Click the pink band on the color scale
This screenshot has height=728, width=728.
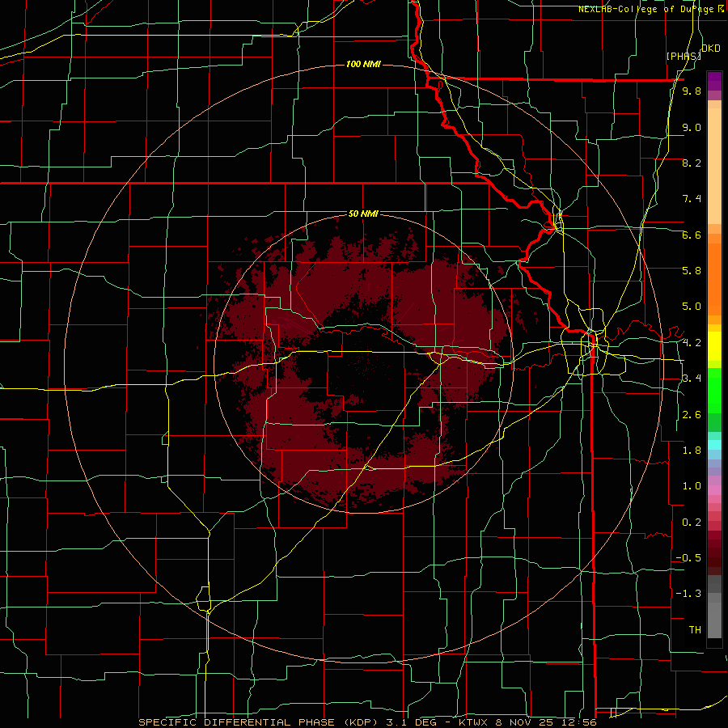click(x=714, y=489)
